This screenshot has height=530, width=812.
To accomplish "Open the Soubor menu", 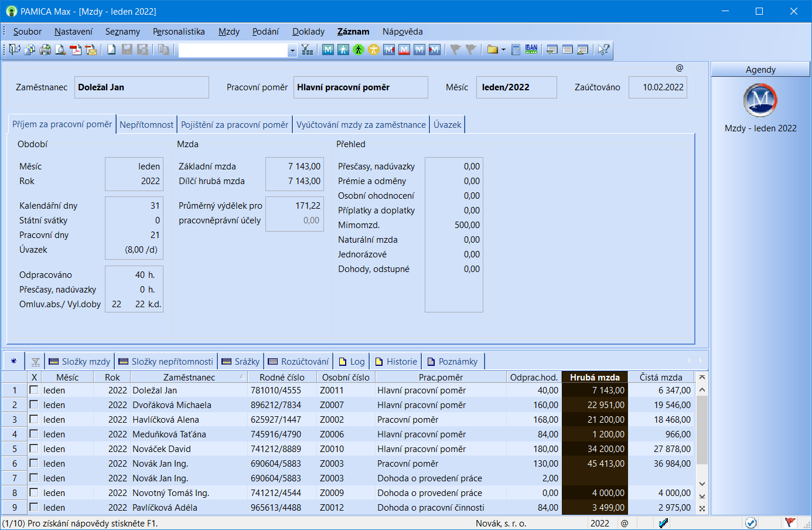I will [x=28, y=32].
